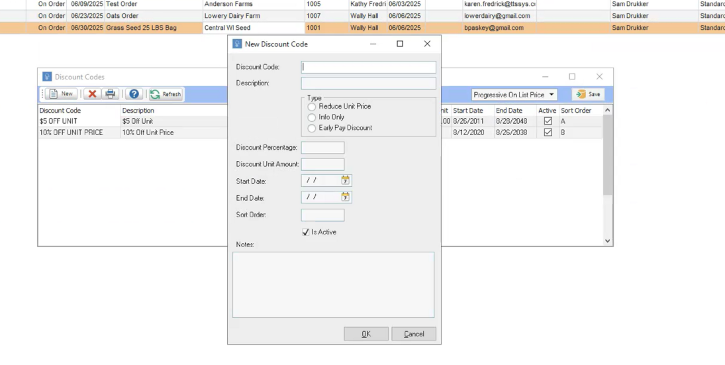Click the Start Date column header

pyautogui.click(x=473, y=111)
